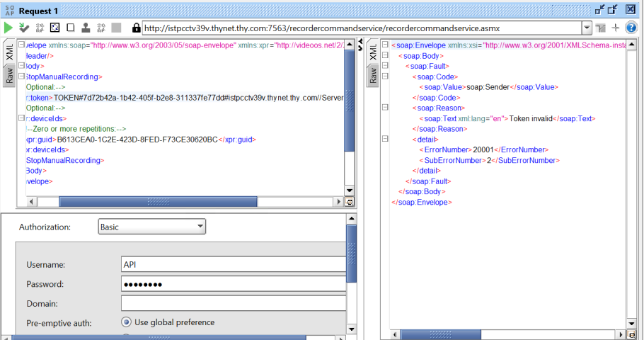644x340 pixels.
Task: Click the green Submit request play button
Action: point(8,28)
